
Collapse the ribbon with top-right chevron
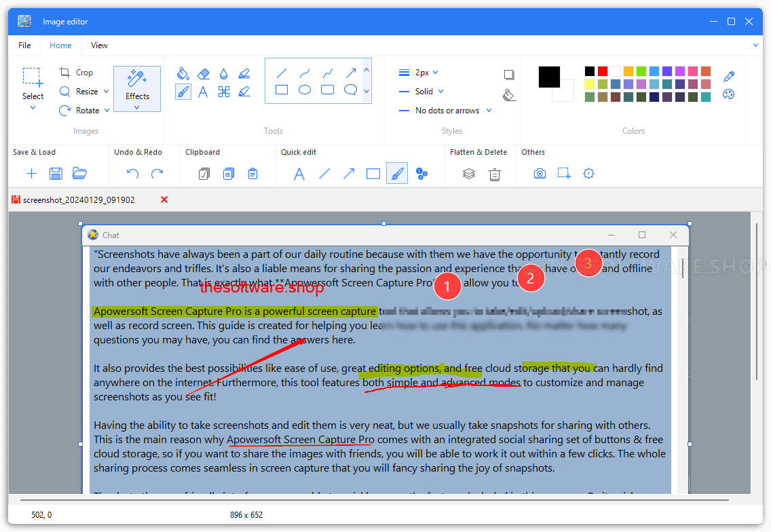755,45
